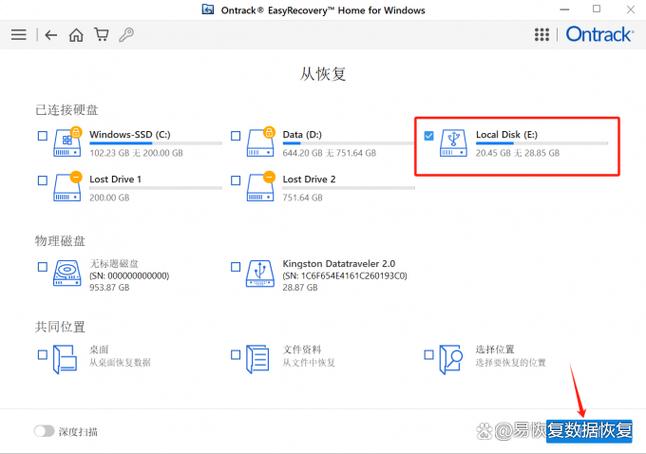Check the Kingston Datatraveler 2.0 checkbox
The height and width of the screenshot is (454, 646).
click(x=236, y=267)
